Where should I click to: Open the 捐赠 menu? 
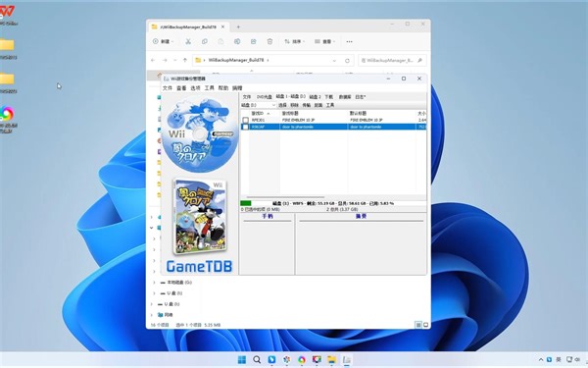pos(237,88)
